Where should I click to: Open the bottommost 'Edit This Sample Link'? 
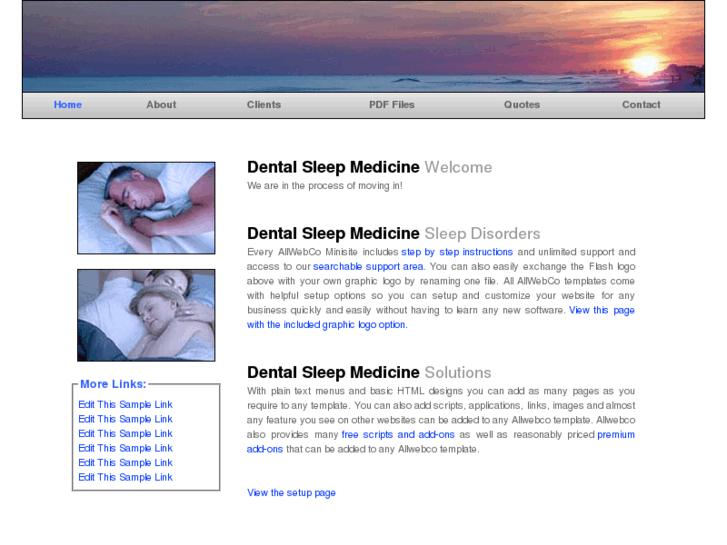coord(126,477)
